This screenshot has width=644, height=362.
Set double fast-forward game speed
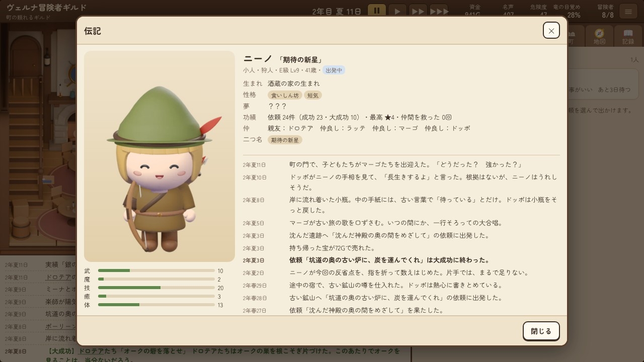(x=418, y=11)
